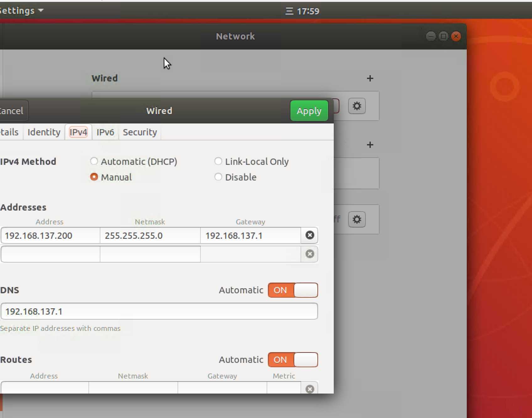The height and width of the screenshot is (418, 532).
Task: Focus the route address field
Action: pos(45,388)
